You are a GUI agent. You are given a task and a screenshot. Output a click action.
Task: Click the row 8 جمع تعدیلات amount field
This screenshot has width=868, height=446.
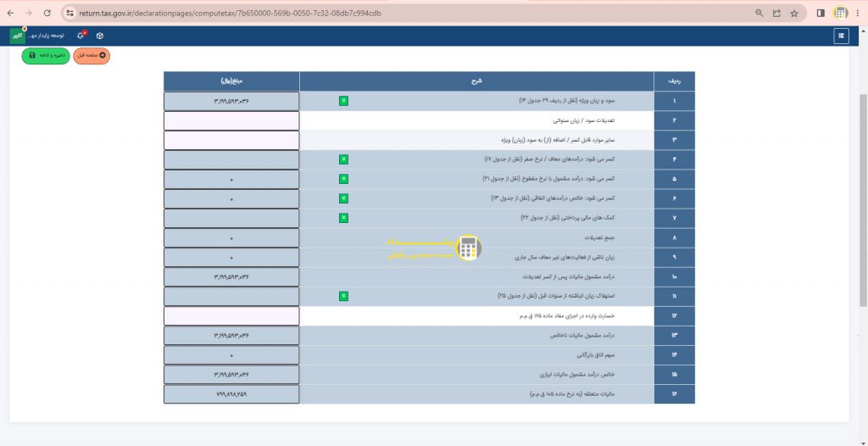coord(231,237)
